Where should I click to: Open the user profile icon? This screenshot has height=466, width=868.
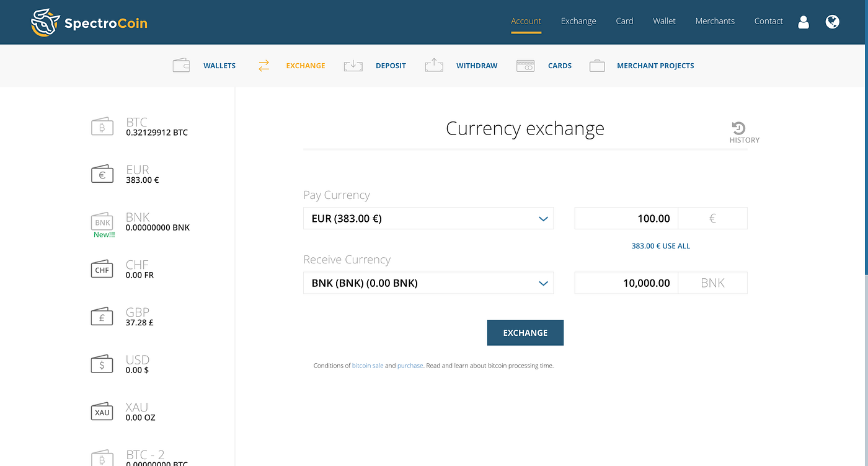804,22
